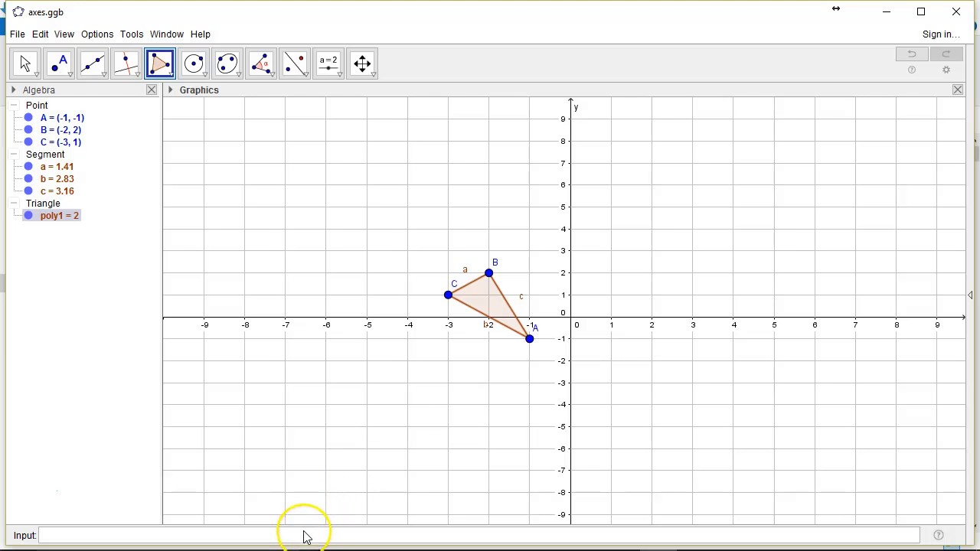Collapse the Segment group
Screen dimensions: 980x551
point(14,155)
